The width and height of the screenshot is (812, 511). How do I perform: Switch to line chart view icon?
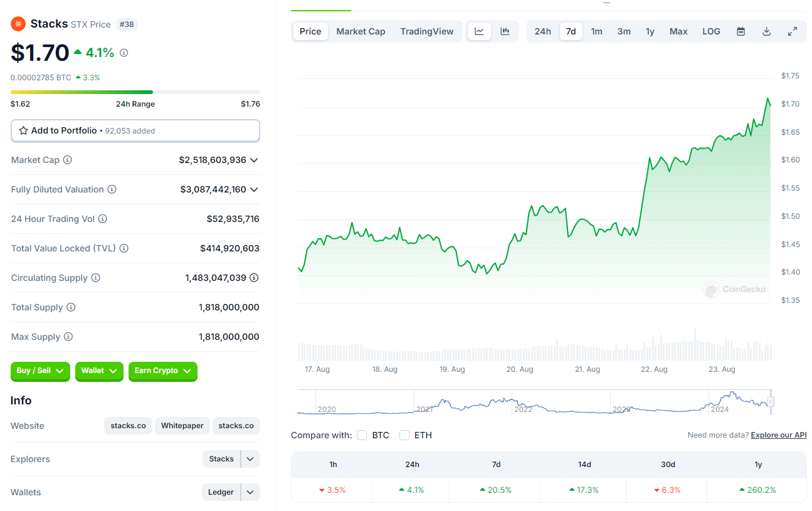479,31
